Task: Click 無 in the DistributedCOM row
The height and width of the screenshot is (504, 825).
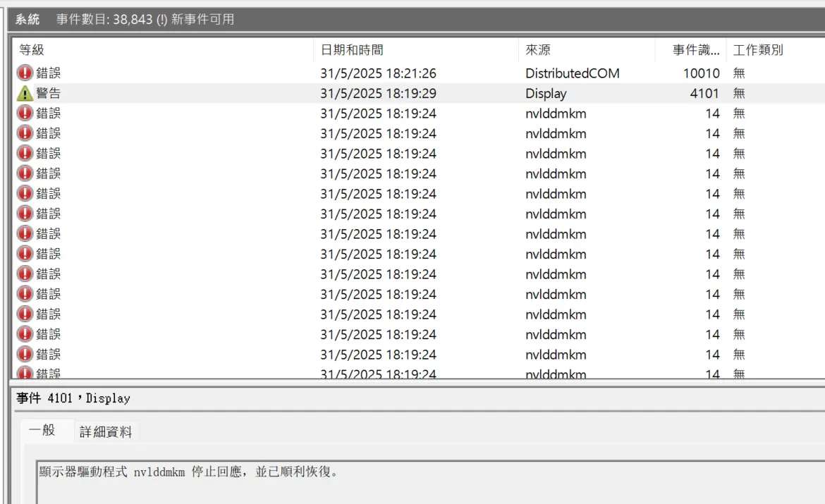Action: pyautogui.click(x=739, y=73)
